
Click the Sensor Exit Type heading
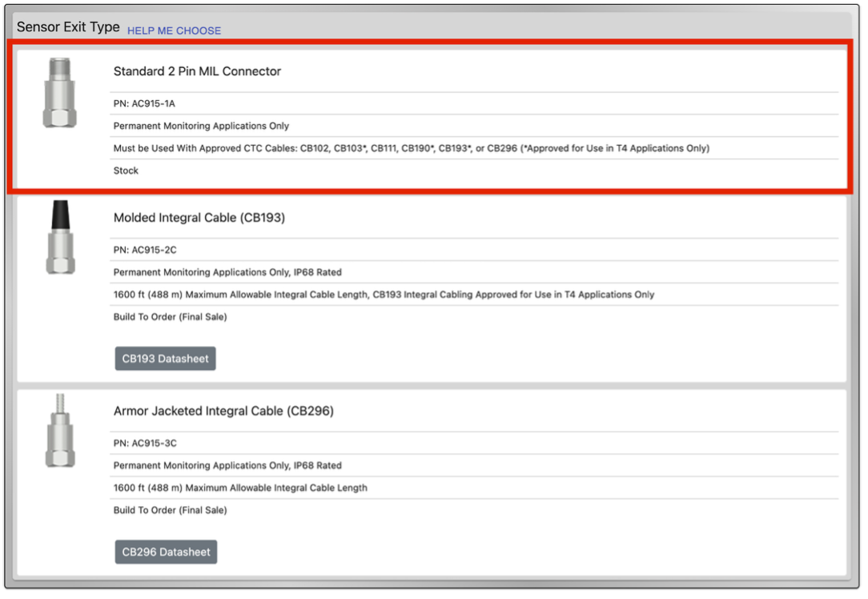(68, 27)
